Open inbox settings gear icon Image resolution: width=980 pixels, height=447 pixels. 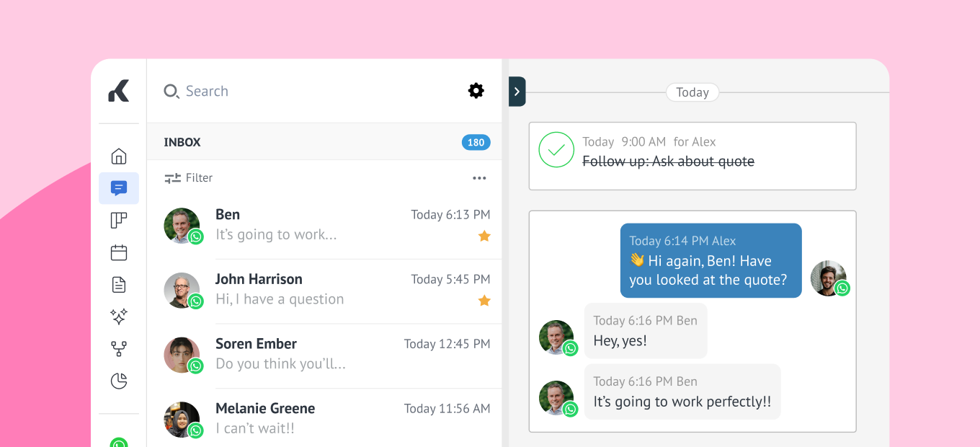point(476,91)
